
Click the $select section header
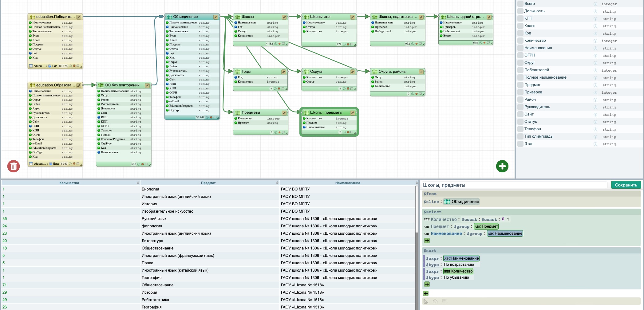point(432,212)
